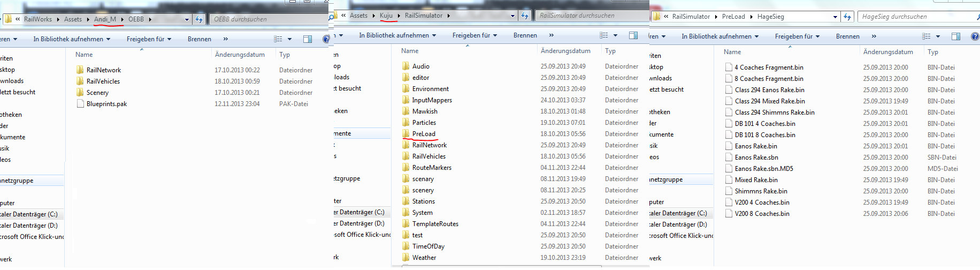Select the Eanos Rake.sbn file icon
Screen dimensions: 980x270
coord(729,157)
